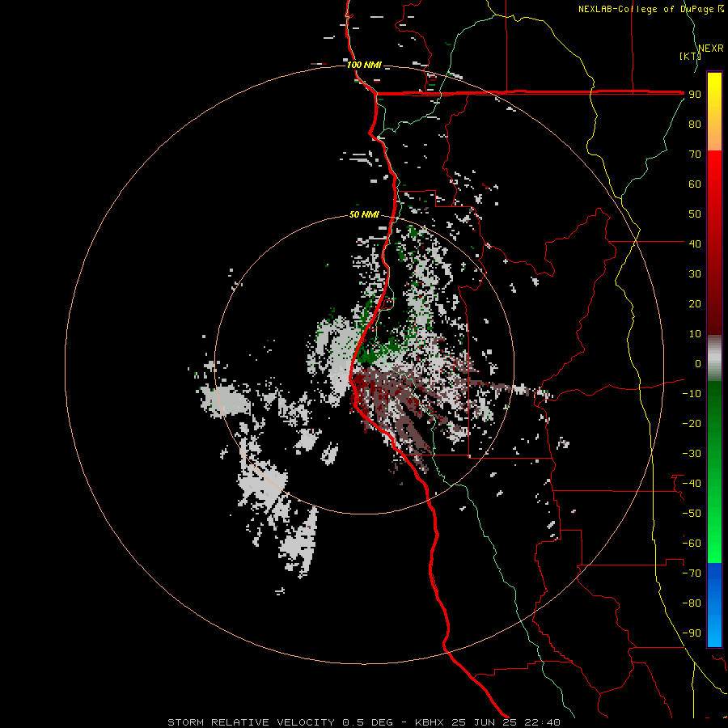Click the "-70" value on velocity scale

[x=692, y=574]
